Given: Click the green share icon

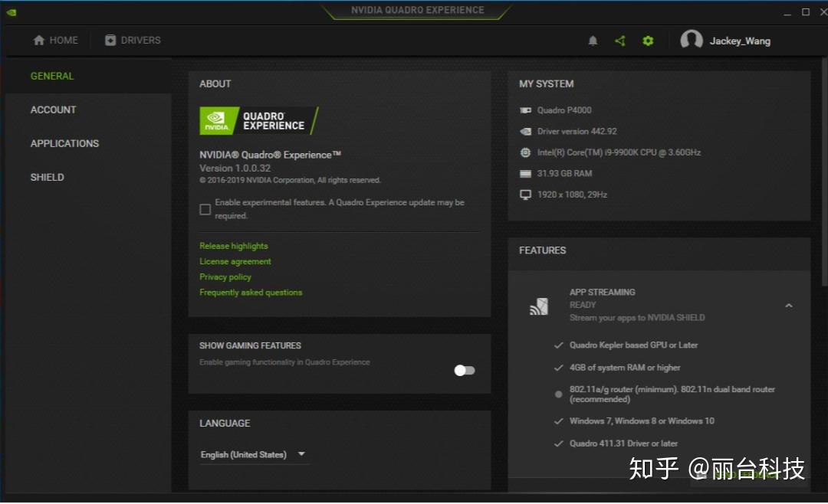Looking at the screenshot, I should 620,41.
